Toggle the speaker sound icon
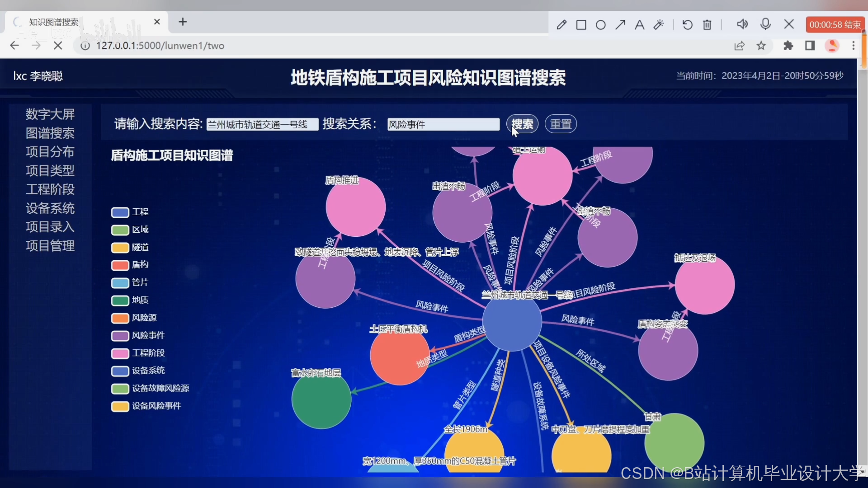 point(742,24)
